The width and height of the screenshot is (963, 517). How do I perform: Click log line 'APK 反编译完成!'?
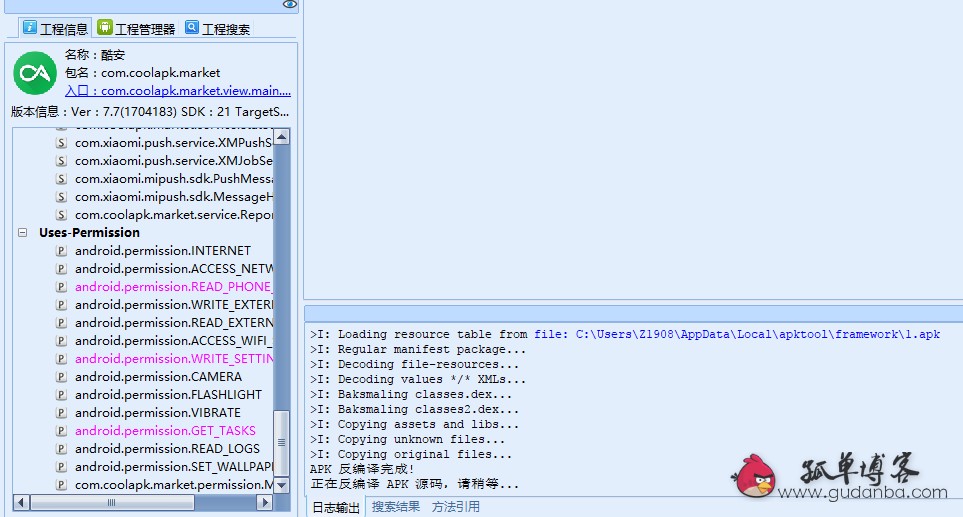click(362, 469)
